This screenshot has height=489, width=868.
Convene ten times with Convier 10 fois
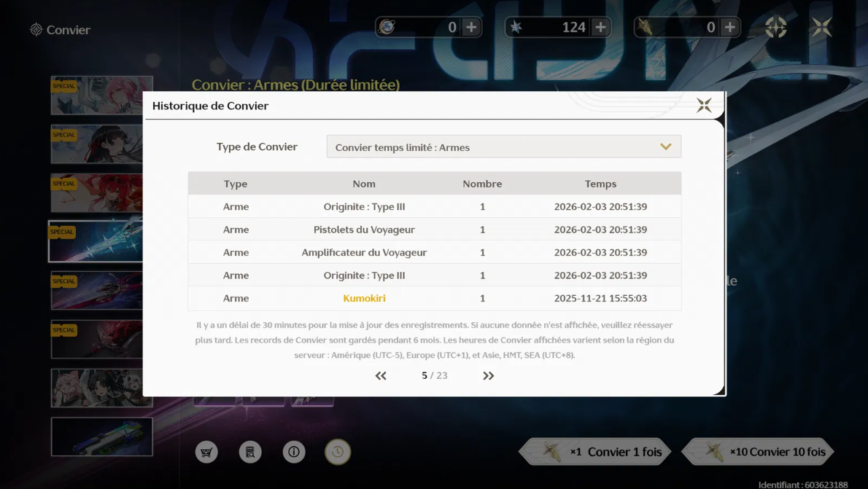click(758, 452)
